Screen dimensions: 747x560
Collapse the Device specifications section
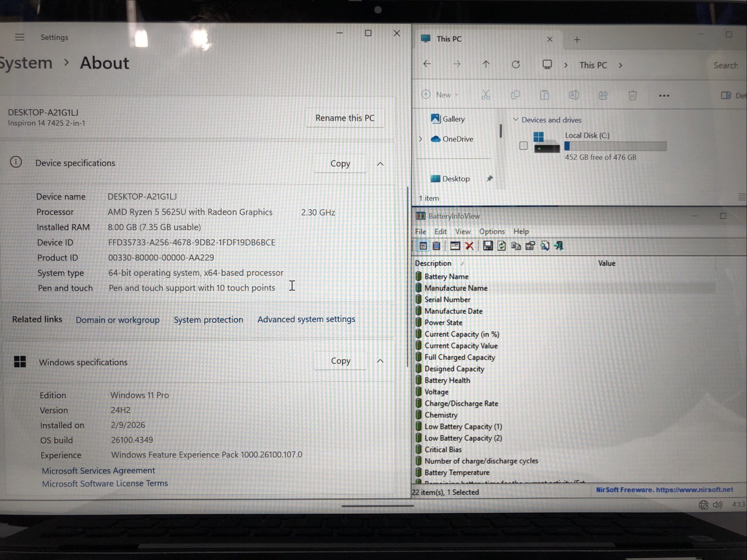point(380,164)
